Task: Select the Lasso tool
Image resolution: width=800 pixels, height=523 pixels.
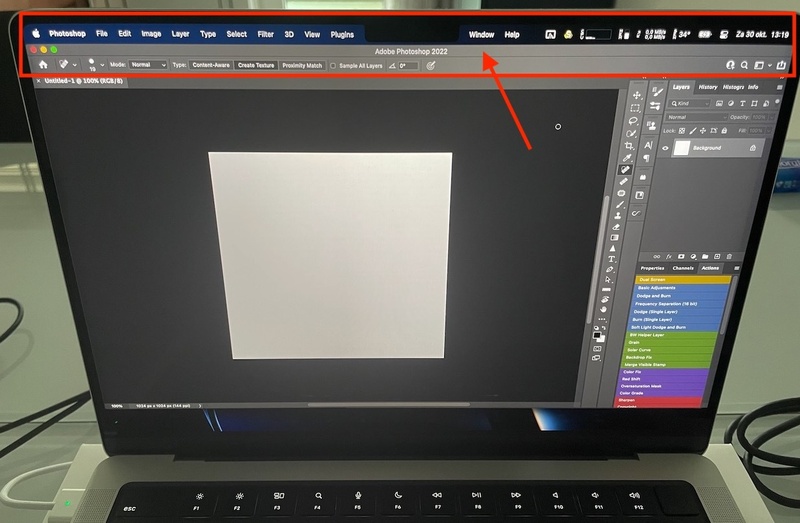Action: (633, 121)
